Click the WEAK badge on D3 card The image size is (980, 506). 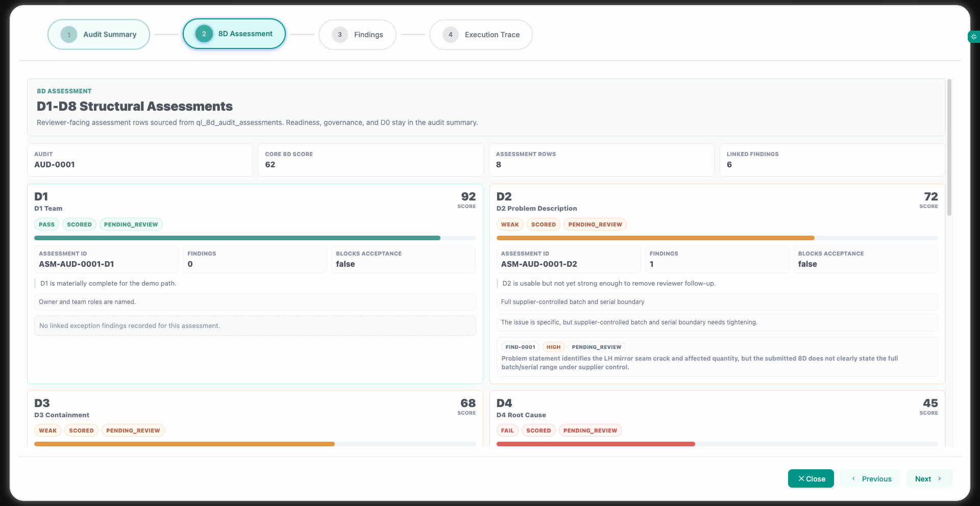click(x=47, y=431)
